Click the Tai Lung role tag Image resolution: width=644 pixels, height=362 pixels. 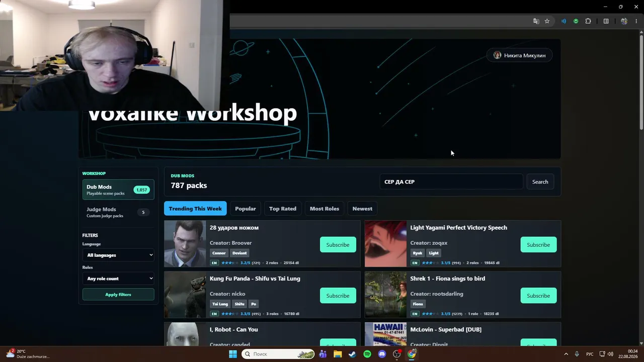click(220, 304)
